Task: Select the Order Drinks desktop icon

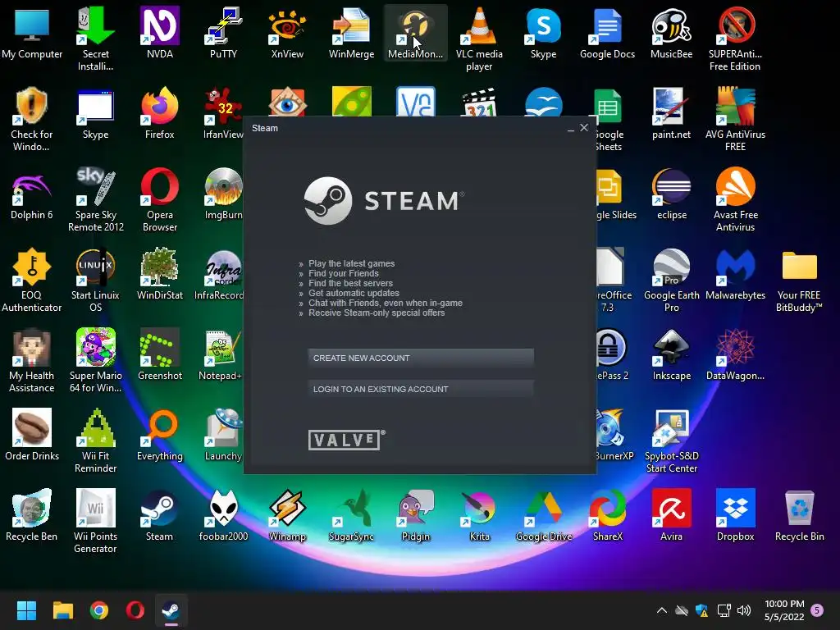Action: [32, 435]
